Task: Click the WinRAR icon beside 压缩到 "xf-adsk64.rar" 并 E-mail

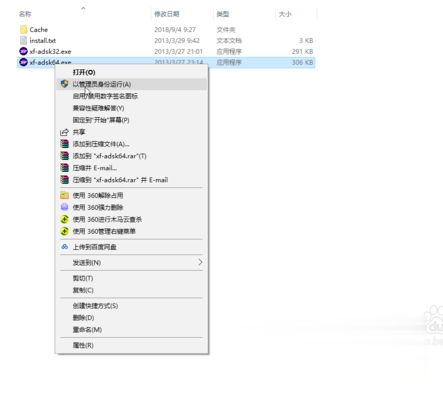Action: coord(64,180)
